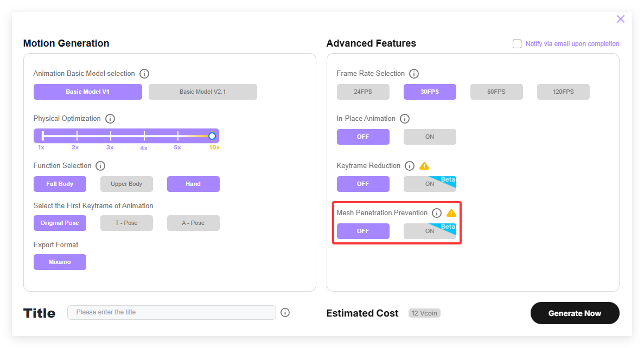Enable Keyframe Reduction beta ON option
Image resolution: width=644 pixels, height=348 pixels.
430,184
